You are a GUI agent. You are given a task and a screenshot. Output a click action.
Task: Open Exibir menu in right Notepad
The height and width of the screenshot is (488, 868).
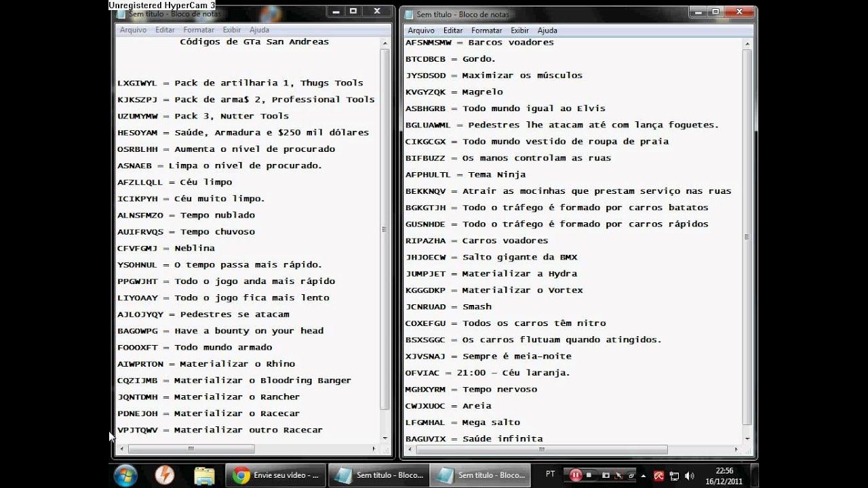coord(520,30)
